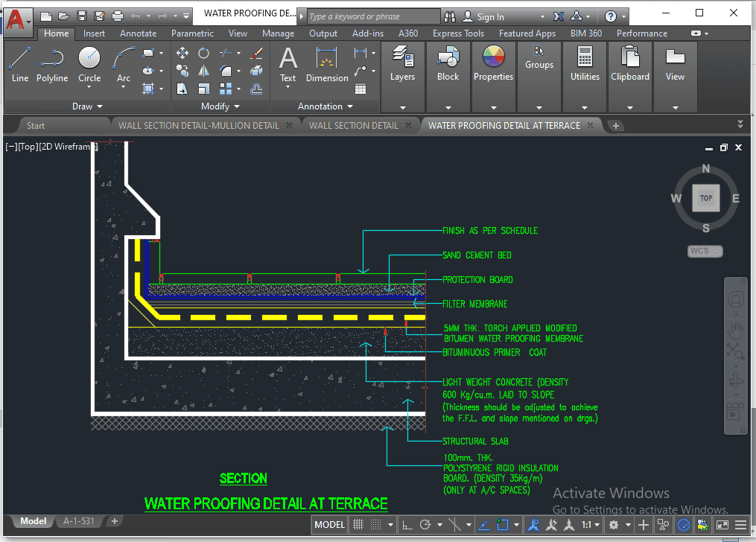Switch to the Annotate ribbon tab
The height and width of the screenshot is (542, 756).
coord(139,34)
